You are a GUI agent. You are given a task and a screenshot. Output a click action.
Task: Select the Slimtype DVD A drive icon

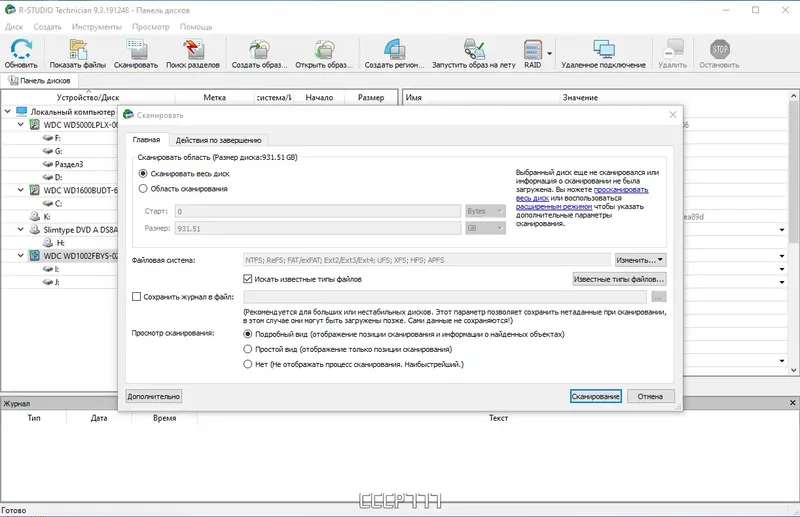coord(34,230)
